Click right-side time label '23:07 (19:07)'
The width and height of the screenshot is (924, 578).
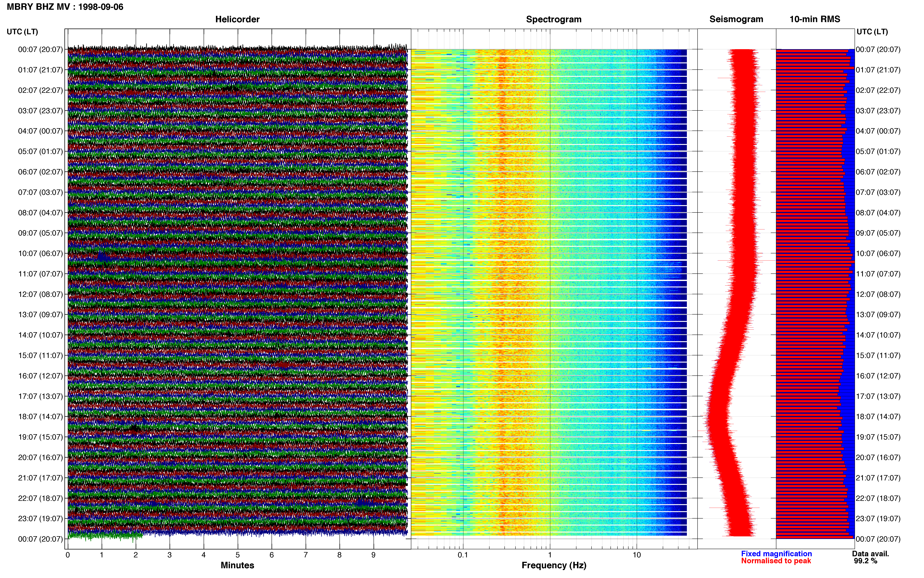pos(878,518)
